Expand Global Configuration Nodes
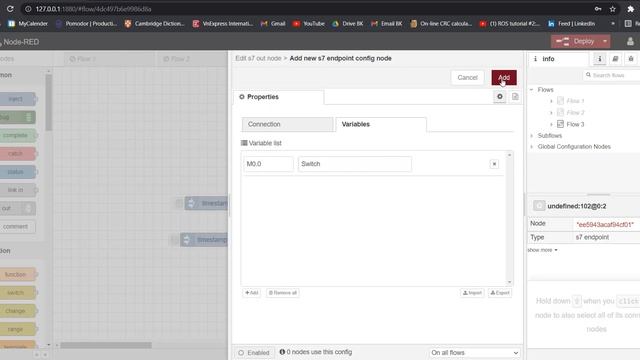Viewport: 640px width, 360px height. [531, 147]
